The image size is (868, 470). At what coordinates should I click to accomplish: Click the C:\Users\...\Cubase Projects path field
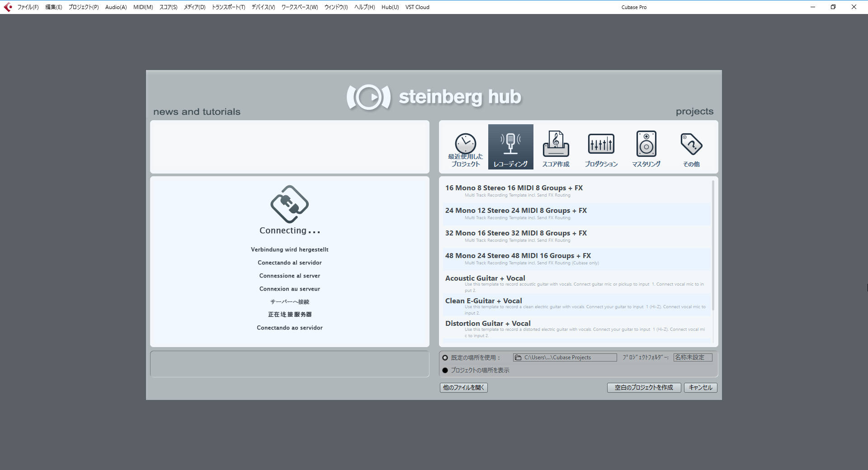[x=565, y=357]
